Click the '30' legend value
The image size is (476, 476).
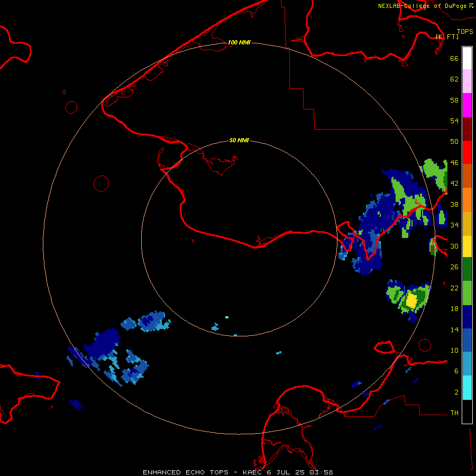coord(454,246)
